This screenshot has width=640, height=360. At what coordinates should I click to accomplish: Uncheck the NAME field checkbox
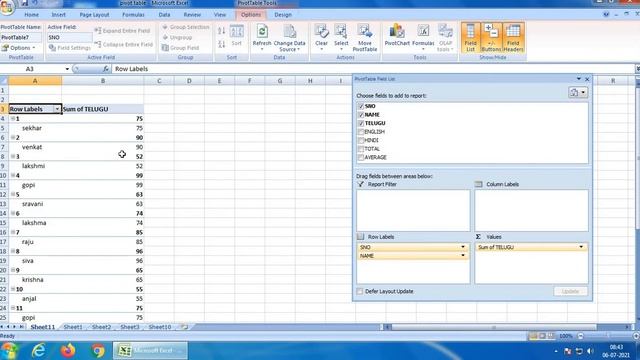point(361,115)
